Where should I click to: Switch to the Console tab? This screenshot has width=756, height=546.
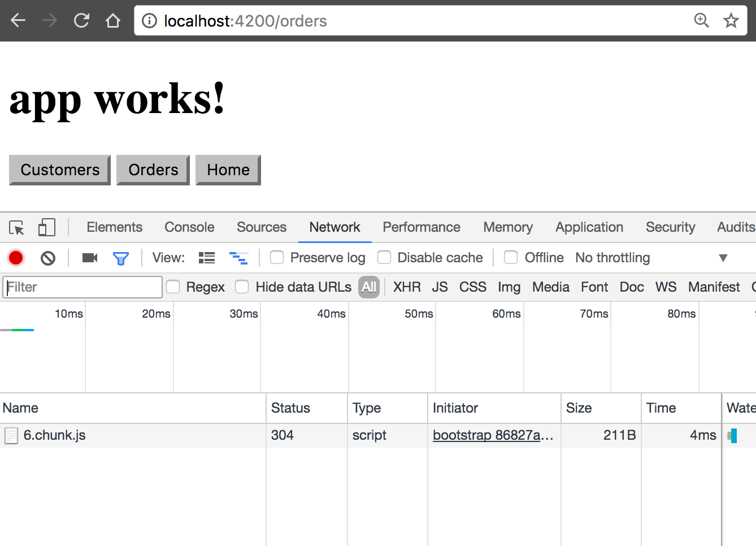click(189, 227)
